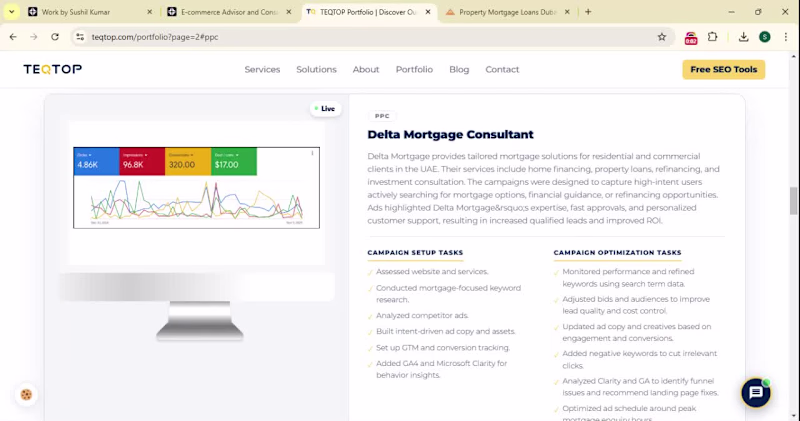Click 'Adjusted bids and audiences' item

click(x=636, y=305)
